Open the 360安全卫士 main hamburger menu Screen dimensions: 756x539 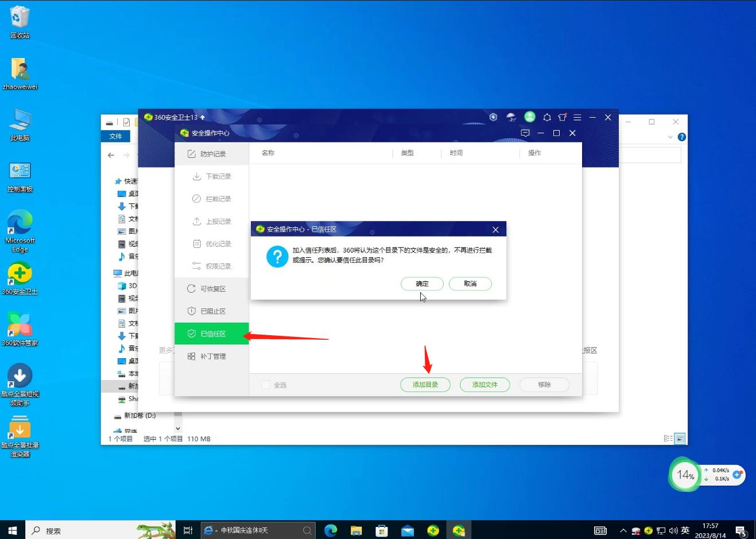(577, 117)
